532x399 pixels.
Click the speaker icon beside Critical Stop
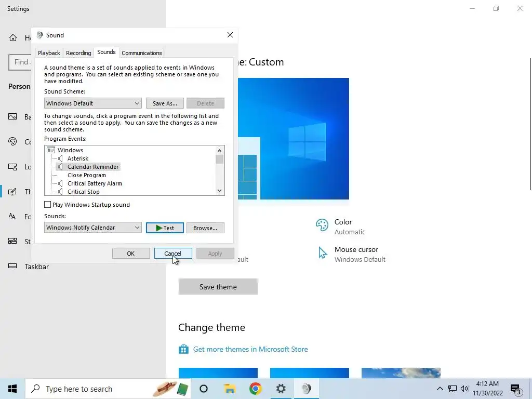click(x=60, y=192)
